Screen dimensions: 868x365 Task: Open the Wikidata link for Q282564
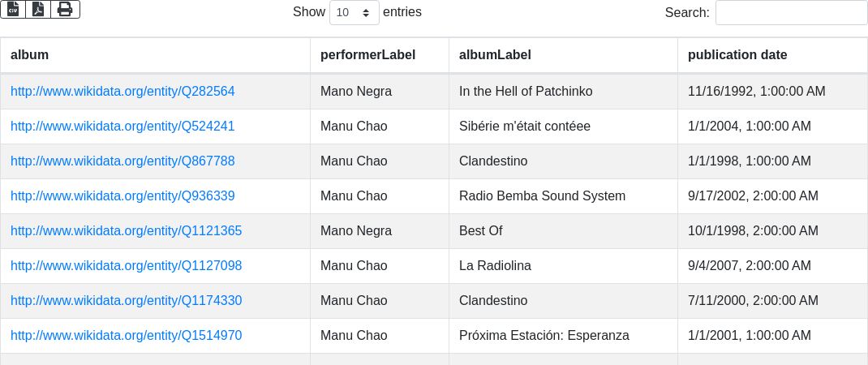[x=122, y=92]
